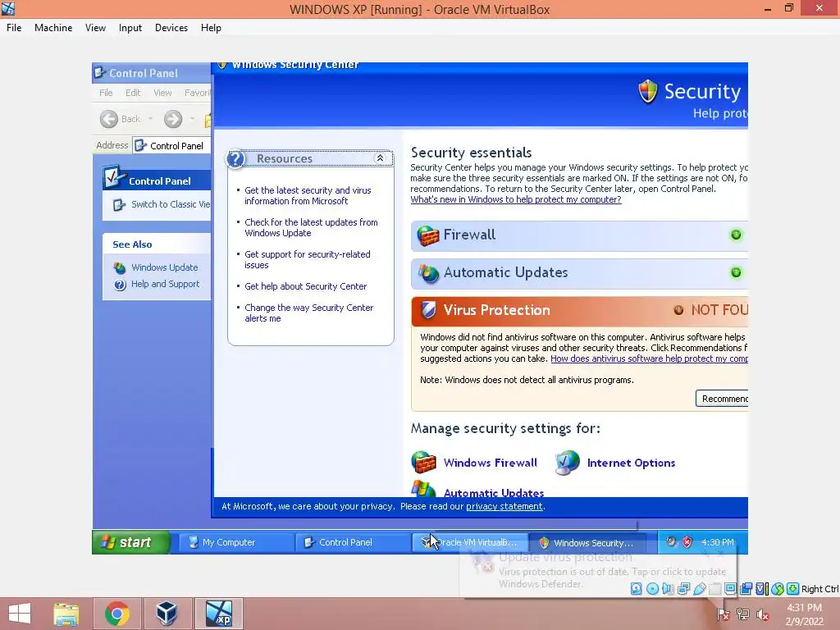Open the VirtualBox View menu
This screenshot has width=840, height=630.
95,28
